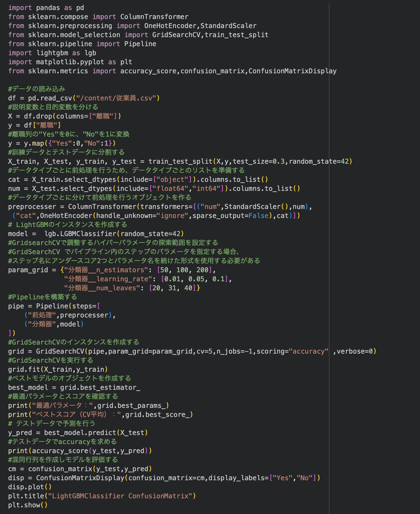Click 'display_labels=["Yes","No"]' in the disp line
This screenshot has height=514, width=420.
tap(262, 478)
